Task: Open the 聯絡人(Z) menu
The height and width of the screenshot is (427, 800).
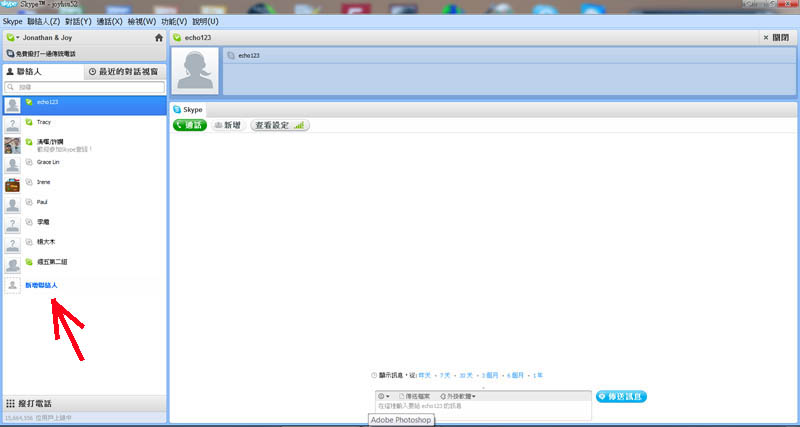Action: tap(43, 21)
